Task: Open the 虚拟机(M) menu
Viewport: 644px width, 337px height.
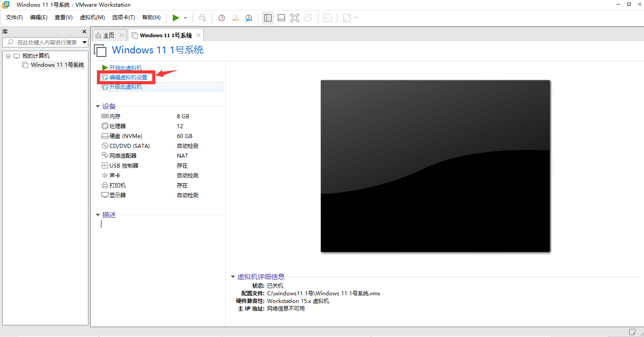Action: (x=92, y=17)
